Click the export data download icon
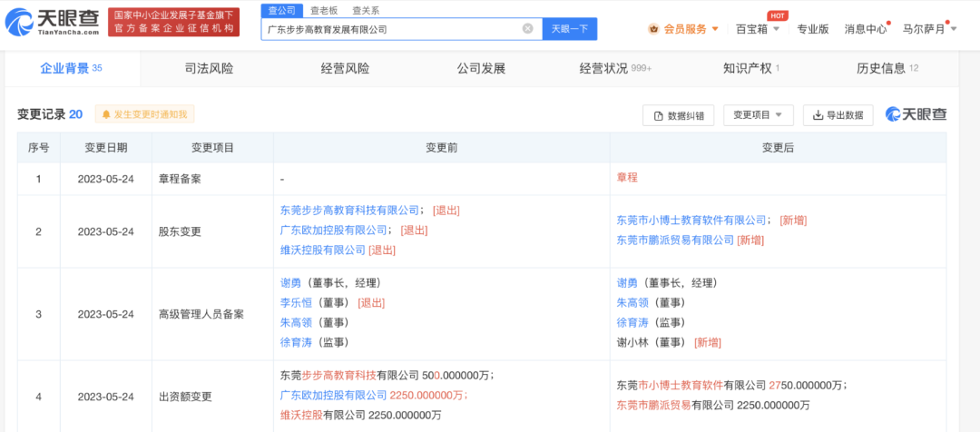This screenshot has height=432, width=980. [818, 115]
